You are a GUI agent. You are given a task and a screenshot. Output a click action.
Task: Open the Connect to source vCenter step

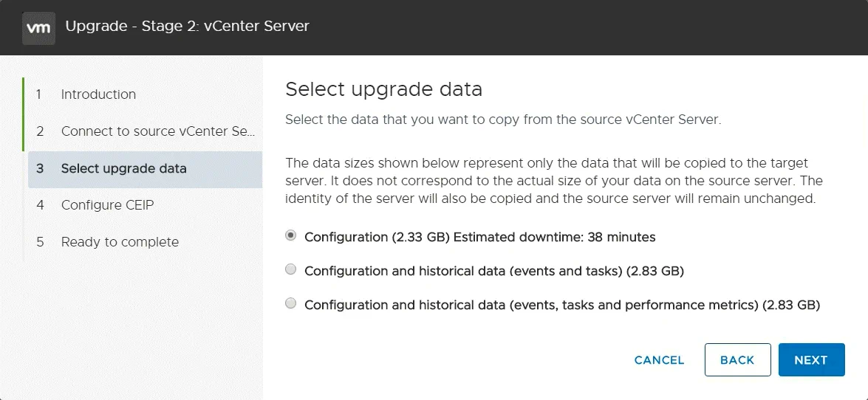(x=157, y=131)
